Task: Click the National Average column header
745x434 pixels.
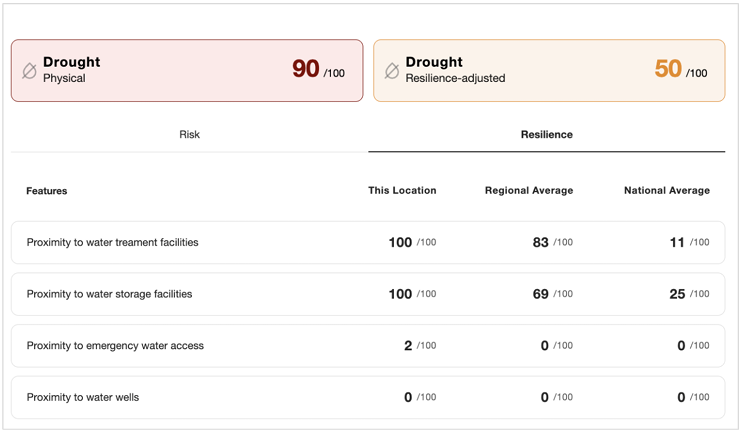Action: 666,190
